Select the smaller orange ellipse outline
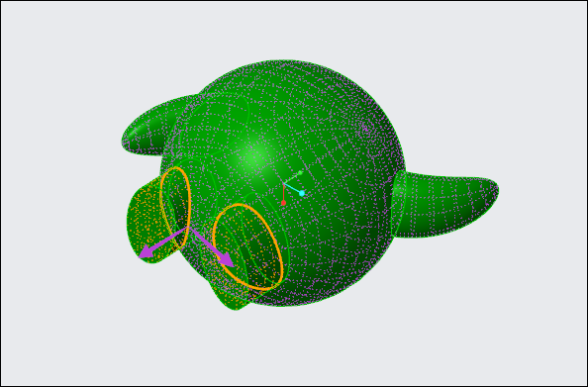Viewport: 588px width, 387px height. pyautogui.click(x=175, y=208)
